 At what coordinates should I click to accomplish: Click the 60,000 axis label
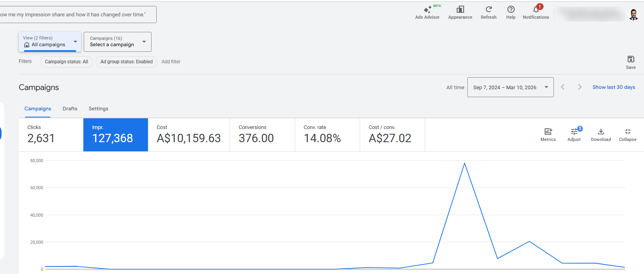[37, 188]
